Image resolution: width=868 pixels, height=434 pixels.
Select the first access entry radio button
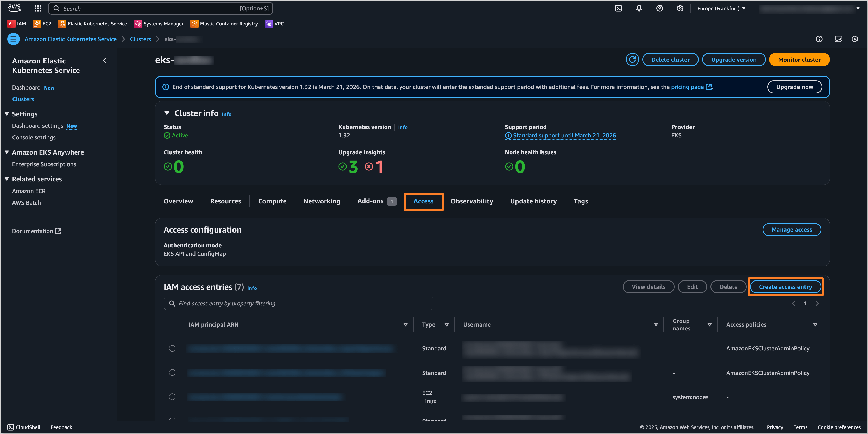click(172, 348)
